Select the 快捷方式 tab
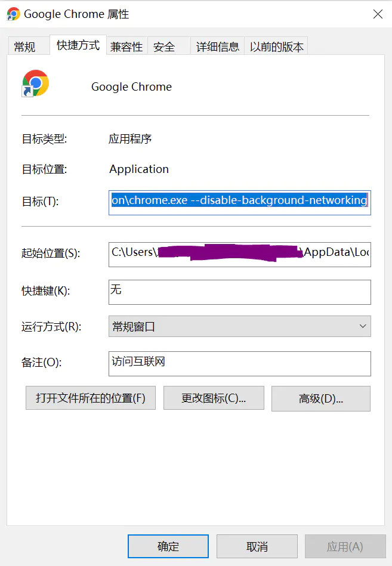 (78, 45)
